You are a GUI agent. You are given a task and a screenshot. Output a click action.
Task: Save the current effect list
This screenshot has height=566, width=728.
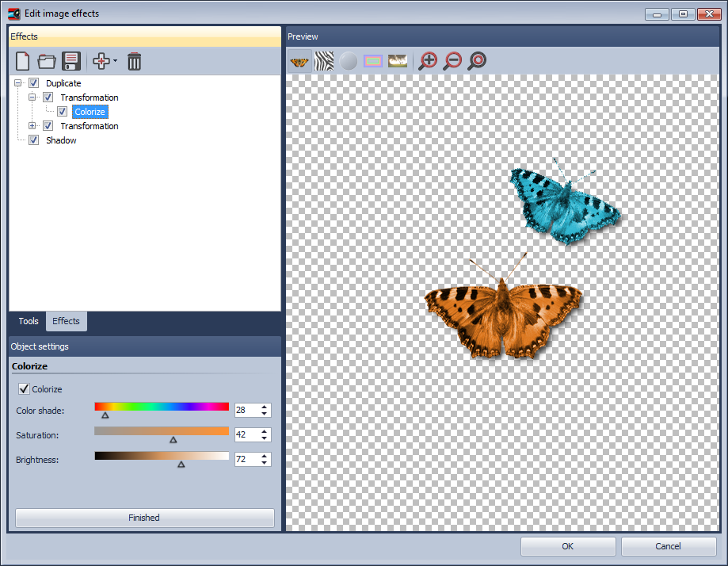pyautogui.click(x=70, y=61)
